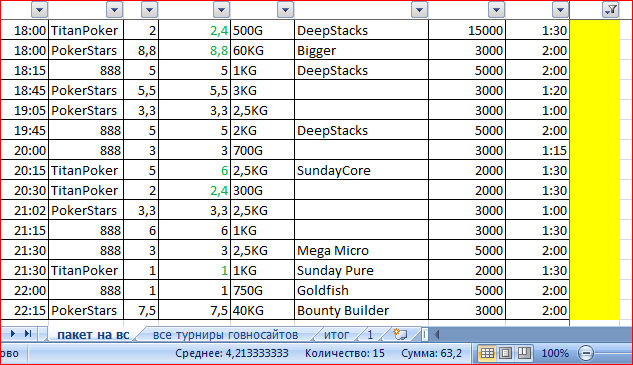Screen dimensions: 633x365
Task: Jump to last sheet tab arrow
Action: click(x=27, y=334)
